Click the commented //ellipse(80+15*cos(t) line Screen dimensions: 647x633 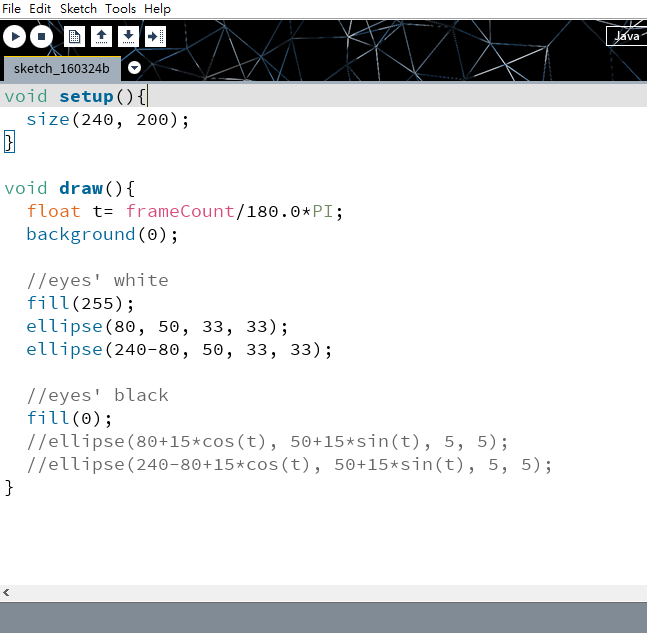[x=267, y=442]
